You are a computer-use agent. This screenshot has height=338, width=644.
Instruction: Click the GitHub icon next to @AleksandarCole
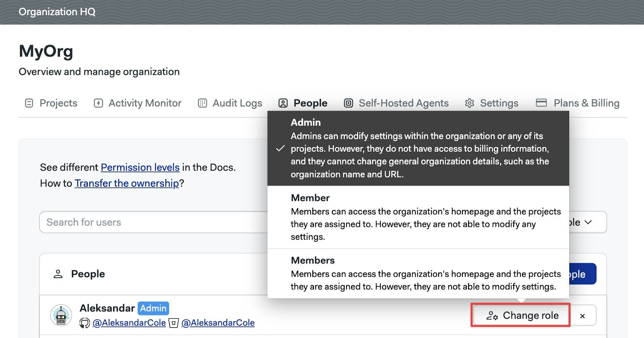point(85,323)
